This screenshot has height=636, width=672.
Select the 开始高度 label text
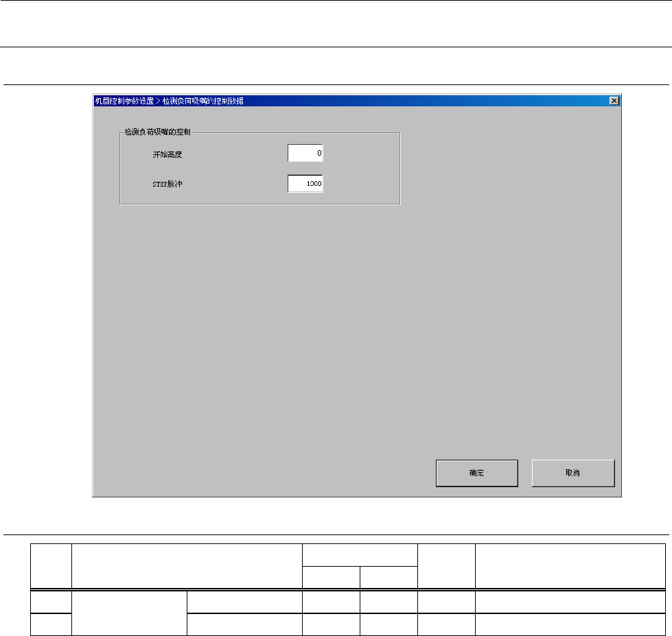tap(167, 154)
